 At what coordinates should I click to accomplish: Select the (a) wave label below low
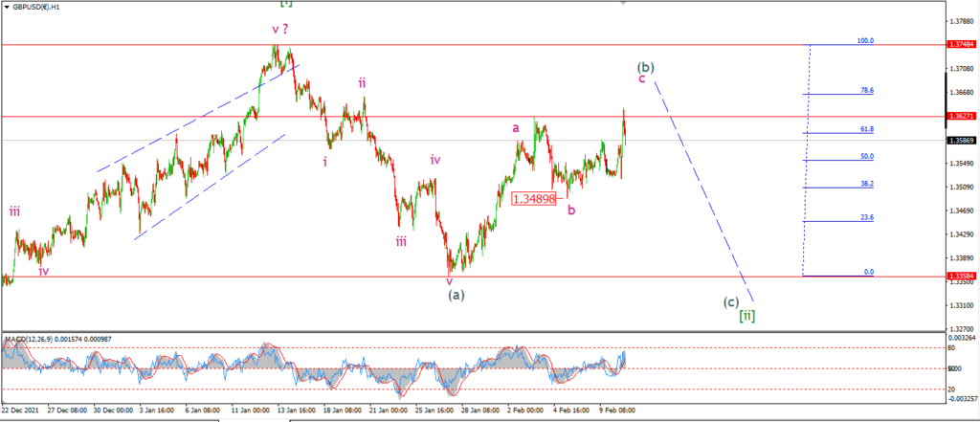pos(457,295)
